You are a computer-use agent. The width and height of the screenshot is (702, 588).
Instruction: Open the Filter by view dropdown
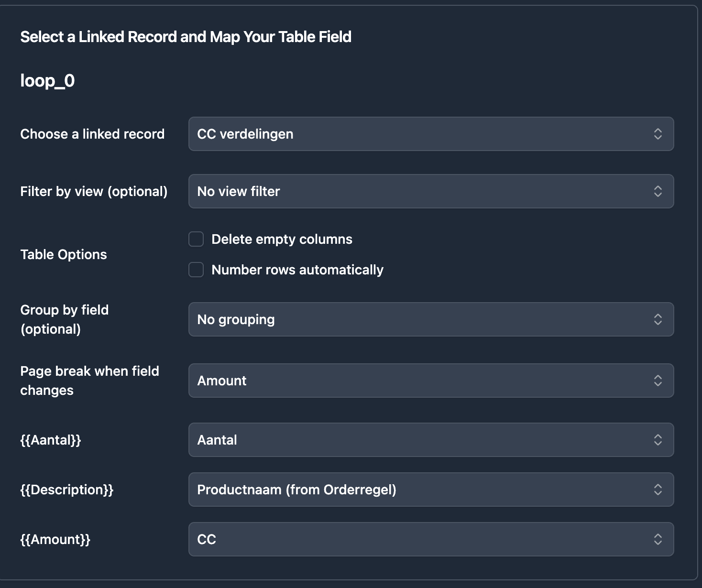point(430,191)
